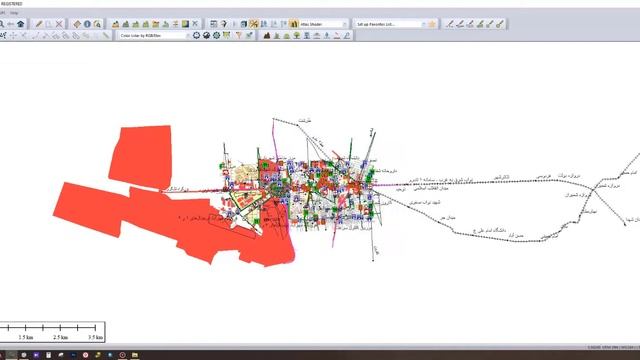Click the map scale bar

[x=52, y=332]
